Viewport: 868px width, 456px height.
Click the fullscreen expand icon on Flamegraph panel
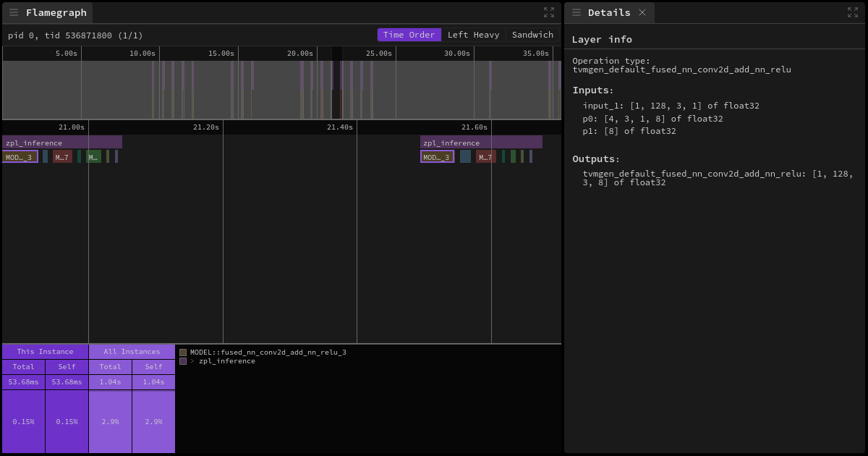tap(548, 12)
